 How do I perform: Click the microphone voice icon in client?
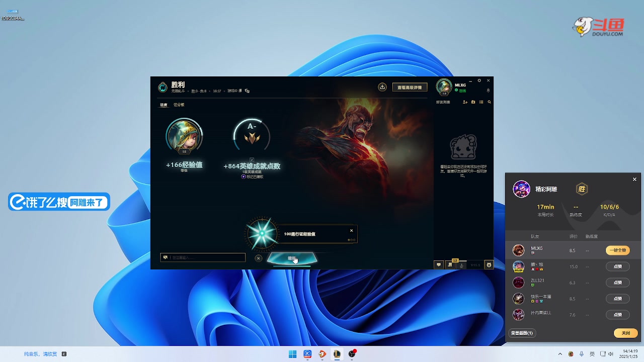point(461,265)
